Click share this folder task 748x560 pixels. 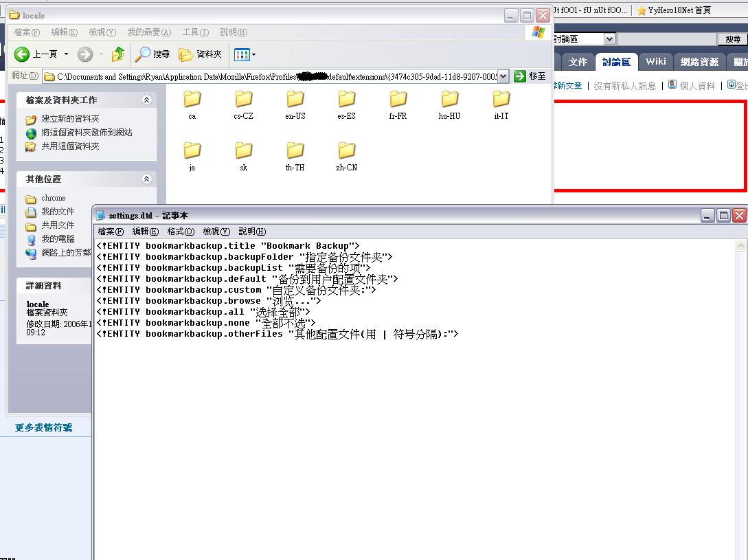[70, 146]
